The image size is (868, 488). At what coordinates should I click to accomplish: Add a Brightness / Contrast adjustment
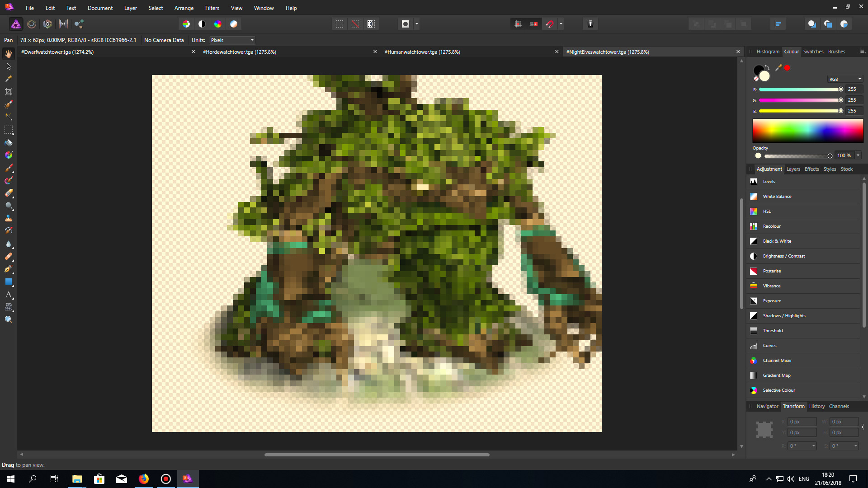point(804,256)
